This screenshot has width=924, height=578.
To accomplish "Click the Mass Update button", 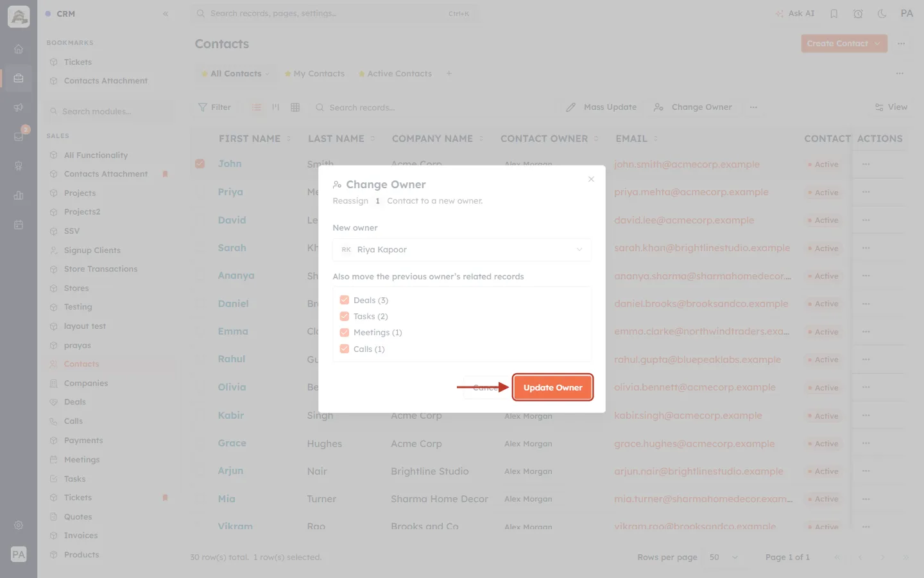I will 601,107.
